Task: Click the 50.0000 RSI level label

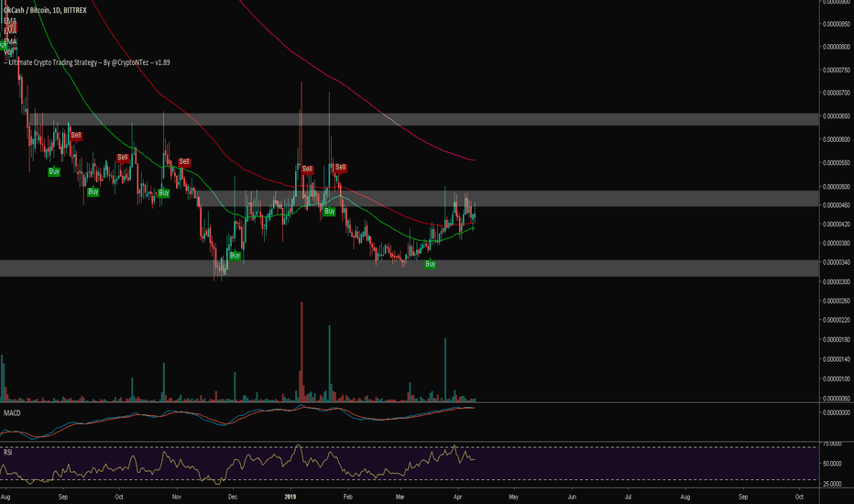Action: pyautogui.click(x=832, y=464)
